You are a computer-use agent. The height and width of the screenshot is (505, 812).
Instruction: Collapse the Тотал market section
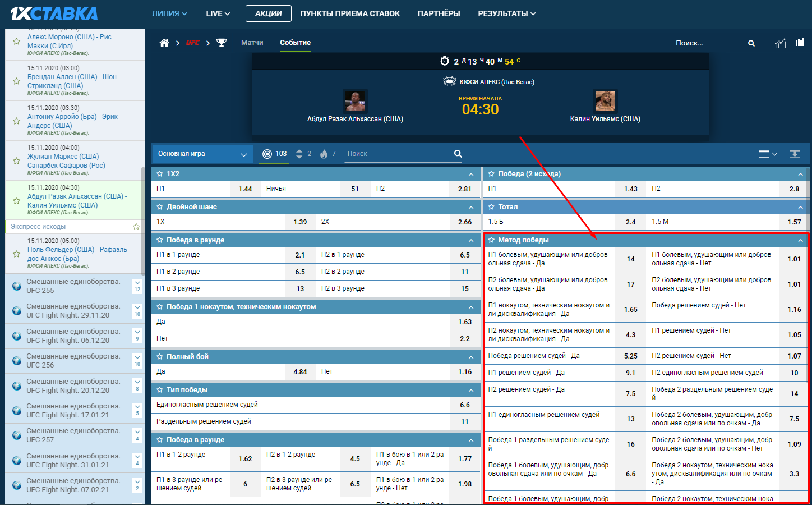(x=800, y=207)
